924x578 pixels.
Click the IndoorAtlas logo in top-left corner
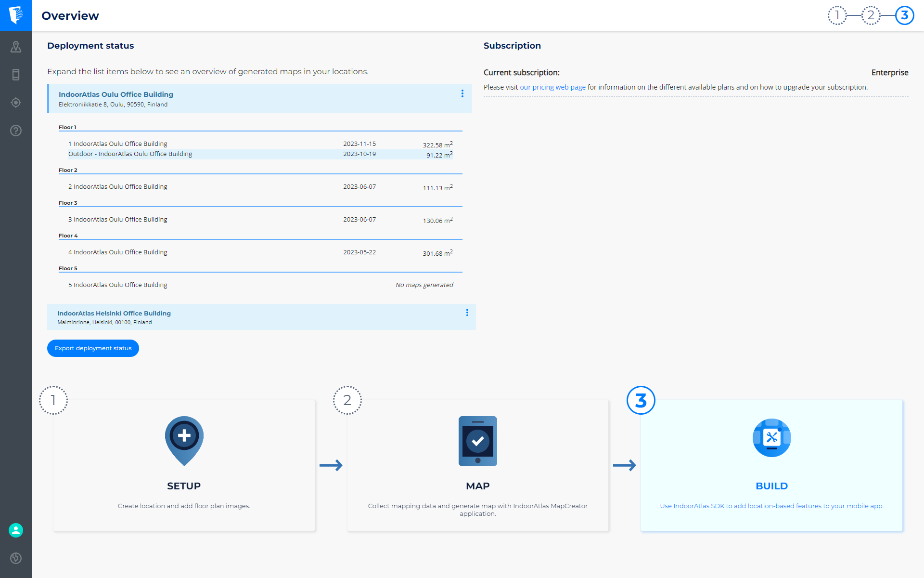(x=16, y=15)
